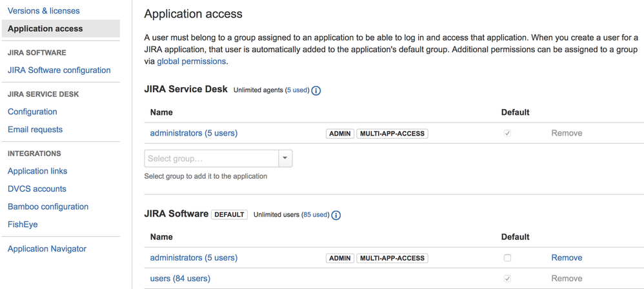Open Versions & licenses in sidebar

[44, 11]
